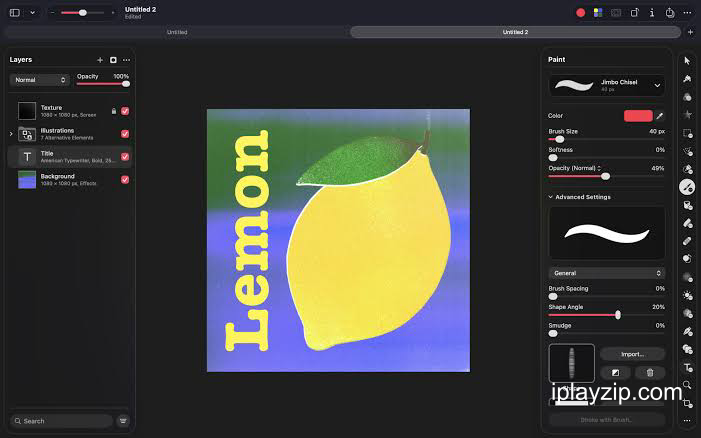Click the Texture layer lock icon
The image size is (701, 438).
(x=114, y=111)
